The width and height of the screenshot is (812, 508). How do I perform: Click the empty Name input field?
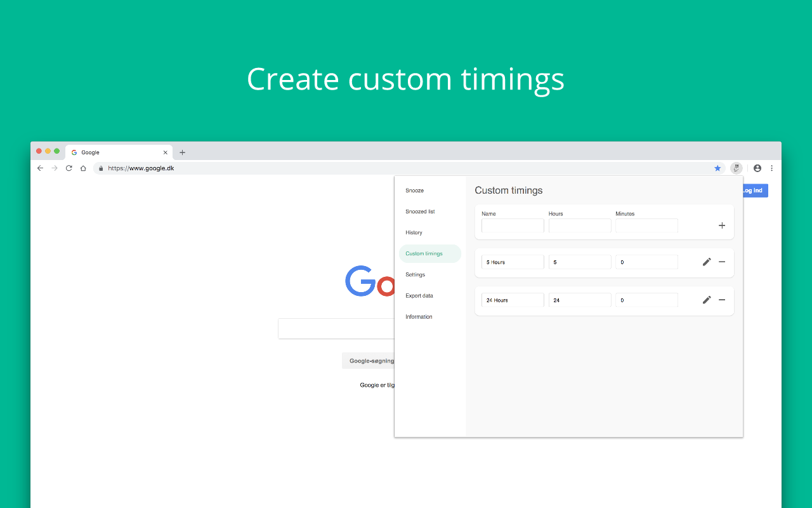(x=513, y=225)
